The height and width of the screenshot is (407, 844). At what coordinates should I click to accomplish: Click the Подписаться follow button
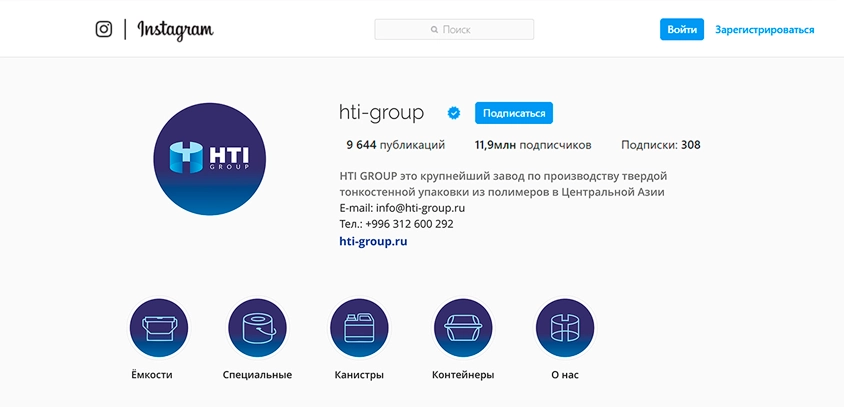coord(514,113)
